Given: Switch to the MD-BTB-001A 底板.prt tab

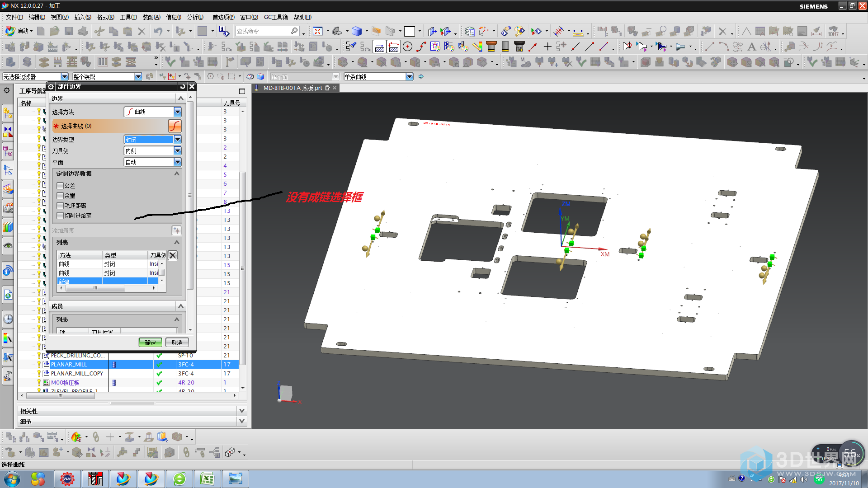Looking at the screenshot, I should tap(293, 88).
